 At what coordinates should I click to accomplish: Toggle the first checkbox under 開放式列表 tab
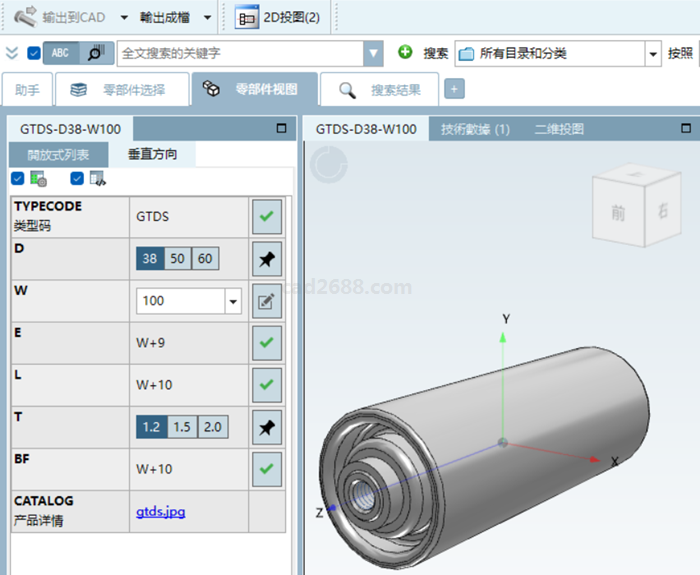(17, 179)
